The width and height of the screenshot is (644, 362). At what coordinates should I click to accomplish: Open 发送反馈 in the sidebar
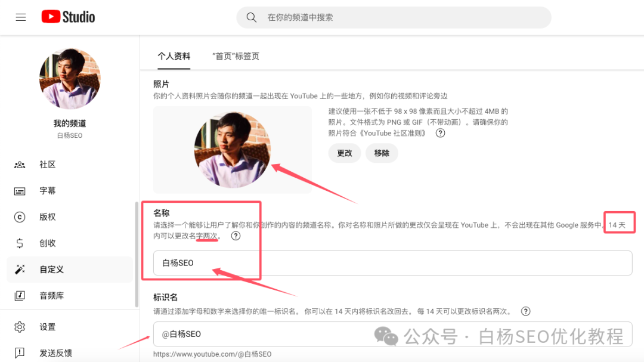click(69, 353)
